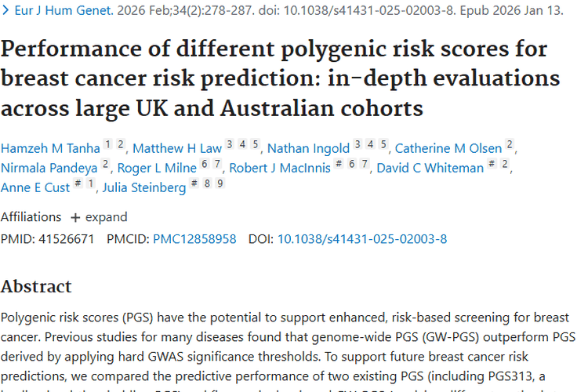The height and width of the screenshot is (392, 588).
Task: Select author Nirmala Pandeya
Action: click(49, 167)
